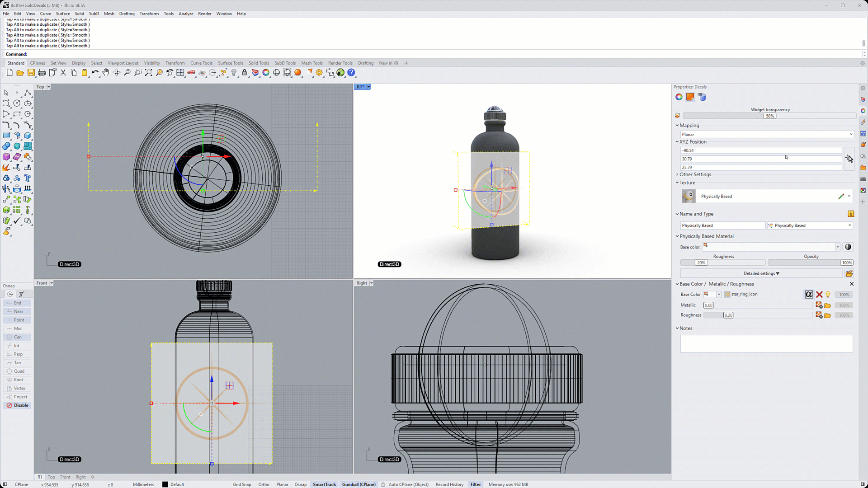Click the Zoom Extents icon

(149, 73)
